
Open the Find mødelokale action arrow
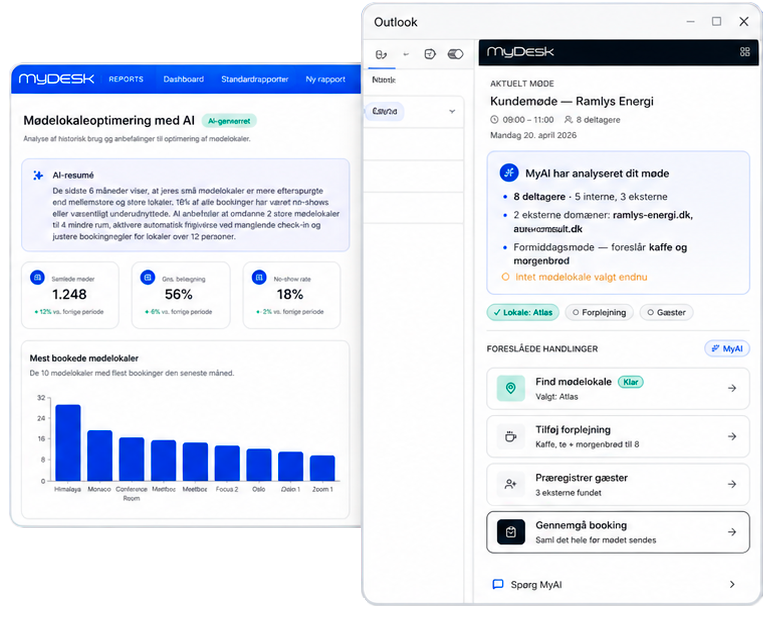pyautogui.click(x=732, y=388)
